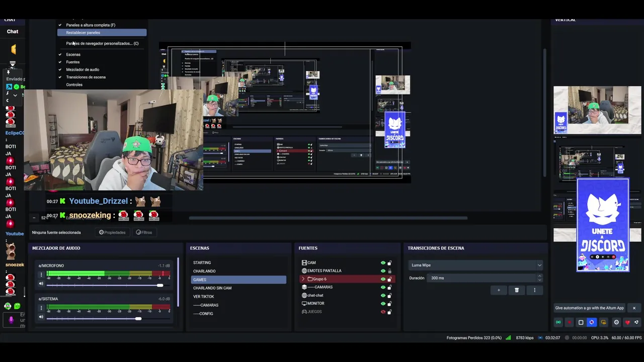
Task: Dismiss the Altum App automation banner
Action: (634, 308)
